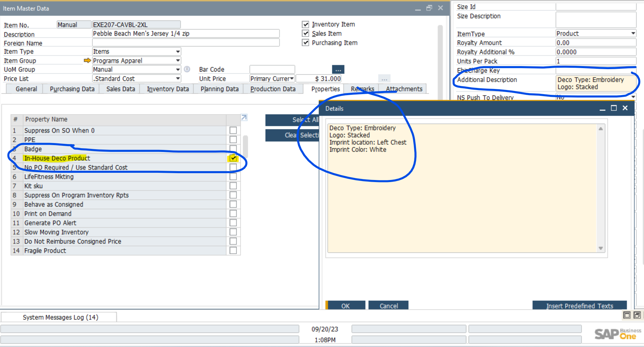Screen dimensions: 644x347
Task: Maximize the Details dialog
Action: pyautogui.click(x=614, y=108)
